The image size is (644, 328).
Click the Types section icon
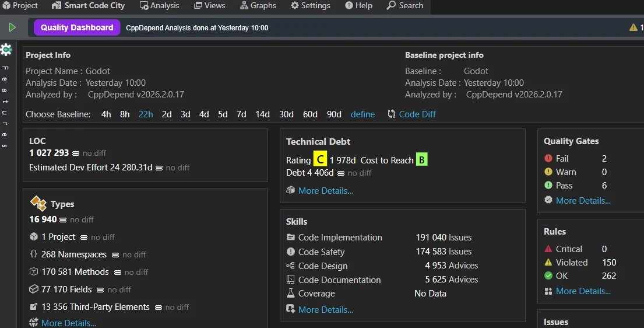click(38, 204)
